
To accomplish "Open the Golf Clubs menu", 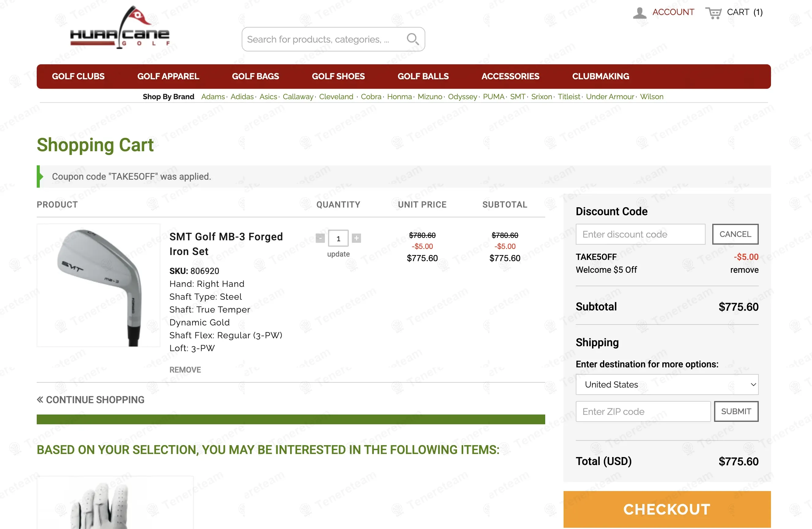I will pos(78,76).
